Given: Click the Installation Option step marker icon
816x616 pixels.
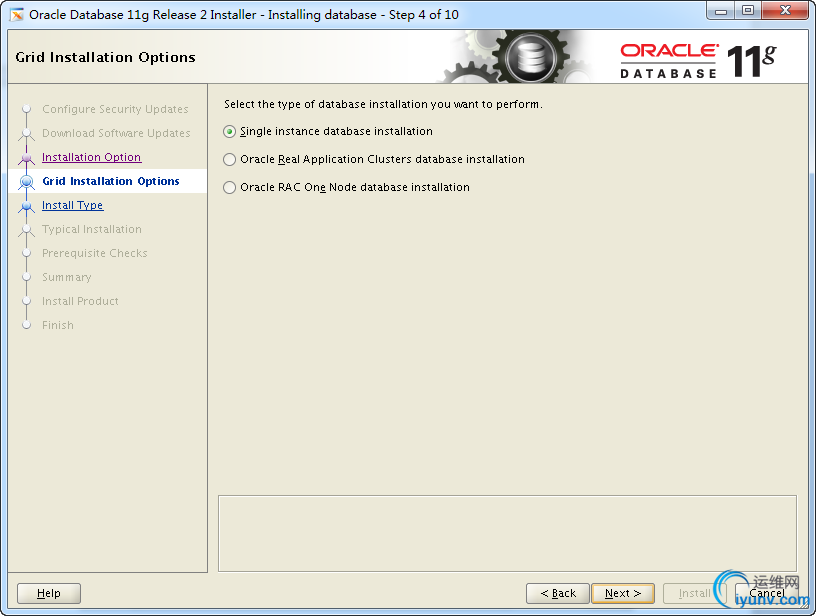Looking at the screenshot, I should [27, 158].
